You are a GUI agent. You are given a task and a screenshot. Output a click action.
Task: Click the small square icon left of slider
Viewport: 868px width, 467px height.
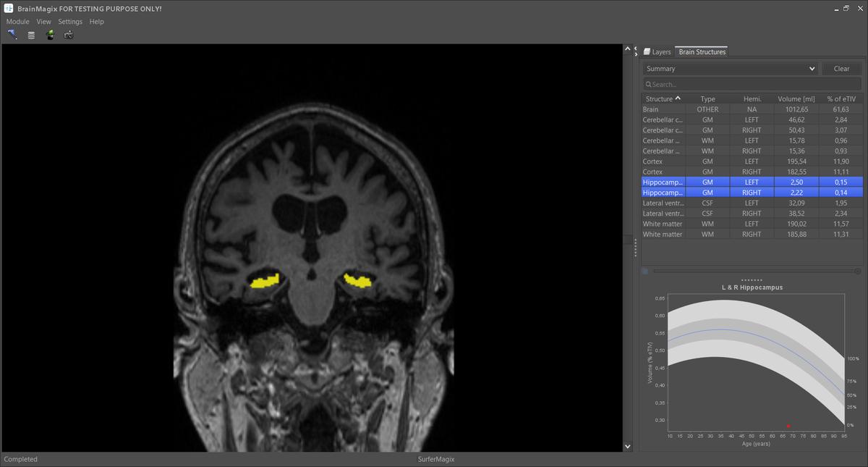[x=645, y=271]
